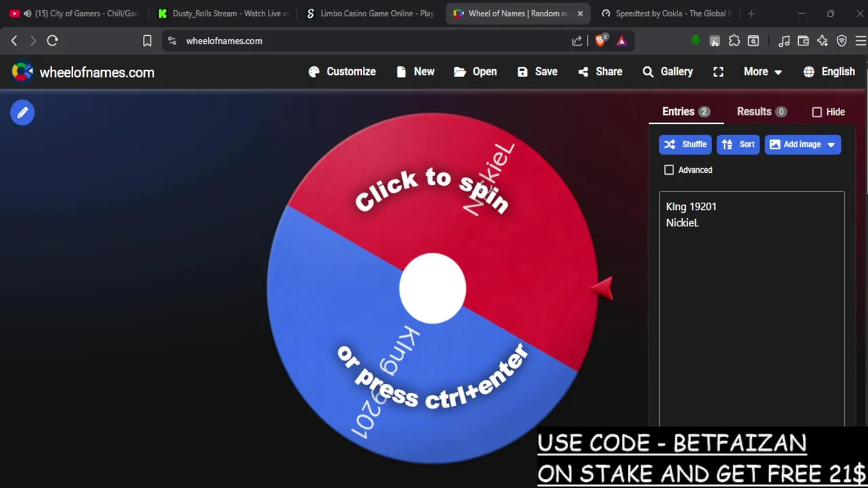Click 'NickieL' entry text
This screenshot has height=488, width=868.
click(682, 223)
